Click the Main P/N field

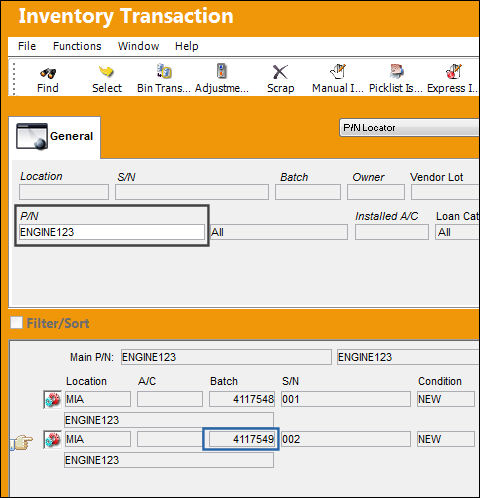click(226, 357)
